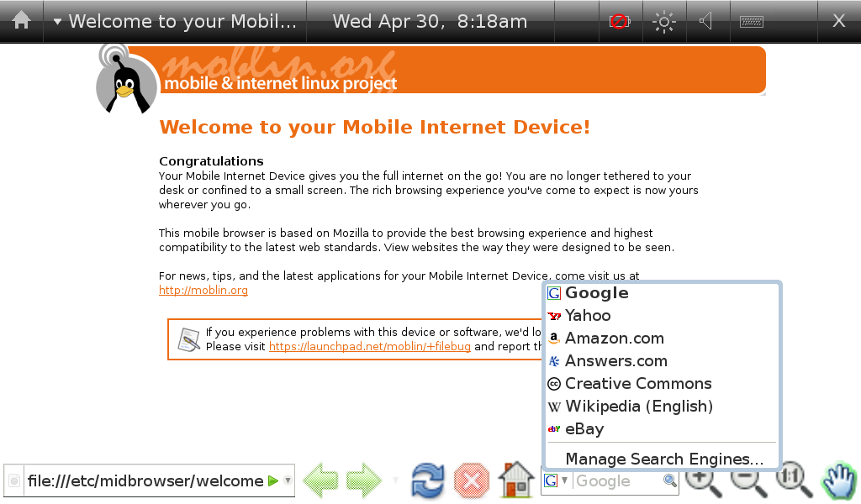Zoom in with plus magnifier

click(x=704, y=483)
